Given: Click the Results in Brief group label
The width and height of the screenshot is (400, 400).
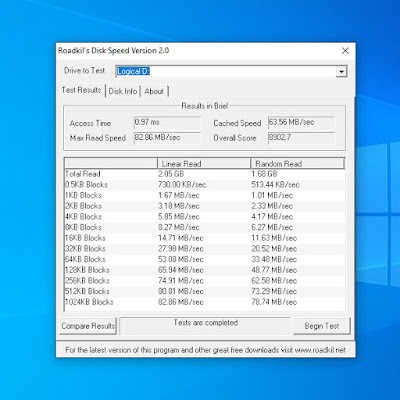Looking at the screenshot, I should tap(205, 106).
